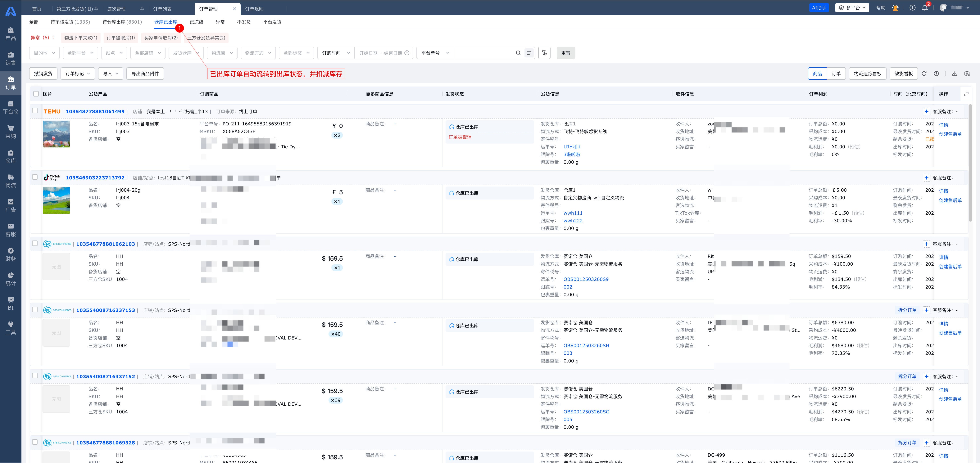
Task: Open the 物流商 dropdown
Action: tap(222, 53)
